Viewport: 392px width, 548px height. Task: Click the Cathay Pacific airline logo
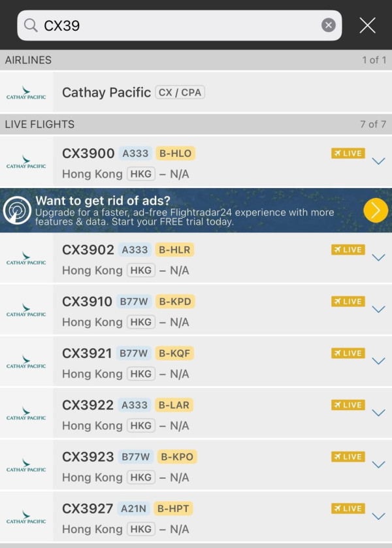point(26,93)
